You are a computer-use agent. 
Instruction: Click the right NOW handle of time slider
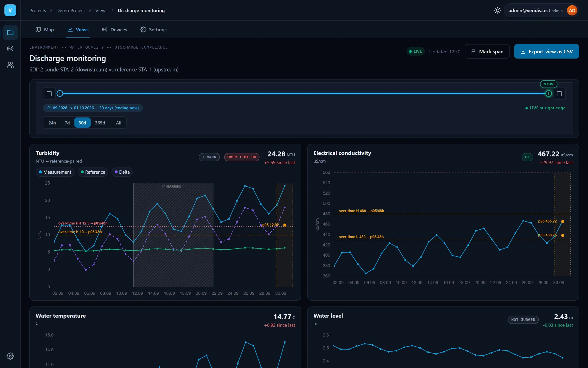tap(548, 94)
